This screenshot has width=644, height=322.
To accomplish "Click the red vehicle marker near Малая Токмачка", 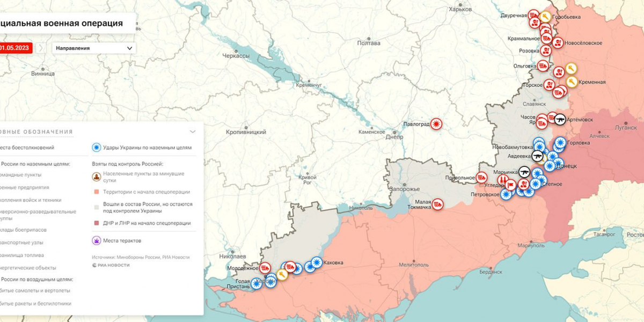I will coord(438,204).
